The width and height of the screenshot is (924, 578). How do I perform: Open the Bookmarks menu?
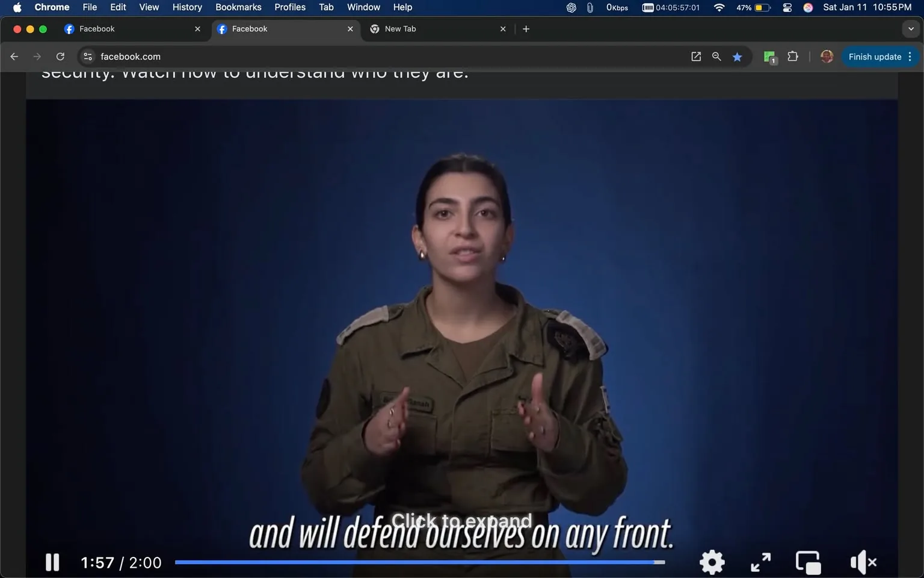click(x=238, y=7)
